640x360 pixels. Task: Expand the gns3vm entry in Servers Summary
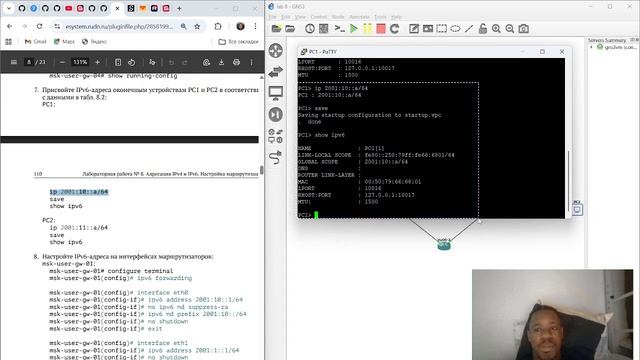pos(591,47)
